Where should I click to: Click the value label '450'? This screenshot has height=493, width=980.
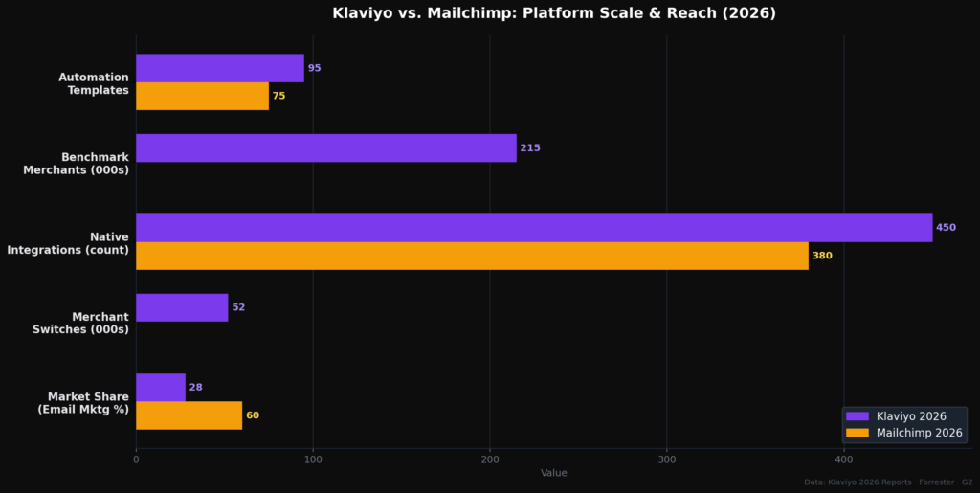[946, 228]
